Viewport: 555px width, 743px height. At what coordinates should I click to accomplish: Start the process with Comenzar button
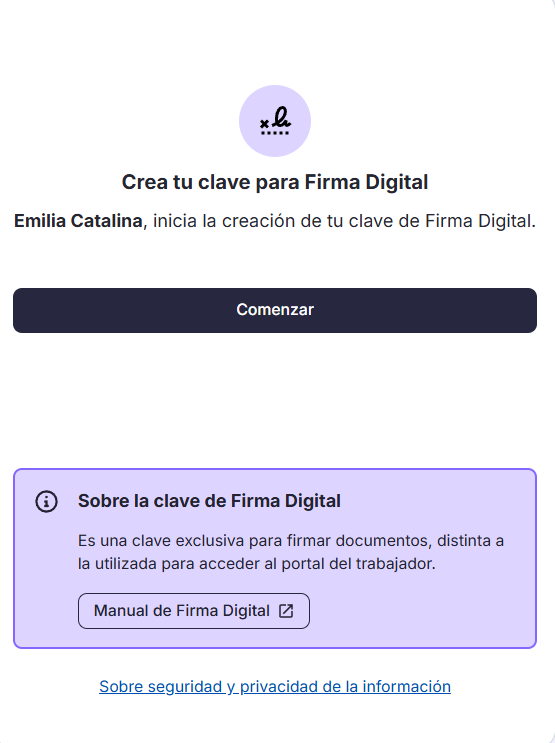click(275, 310)
